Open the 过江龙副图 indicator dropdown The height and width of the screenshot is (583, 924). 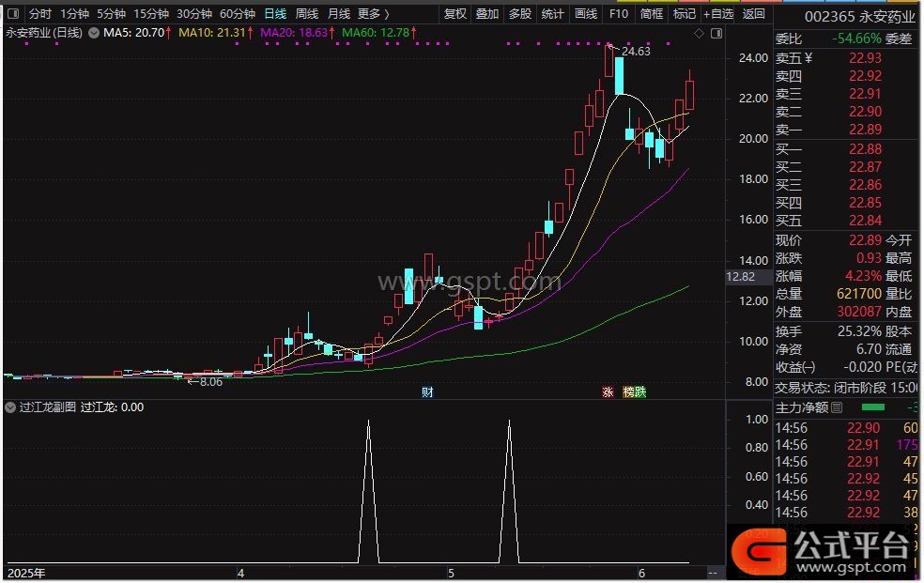(x=10, y=407)
